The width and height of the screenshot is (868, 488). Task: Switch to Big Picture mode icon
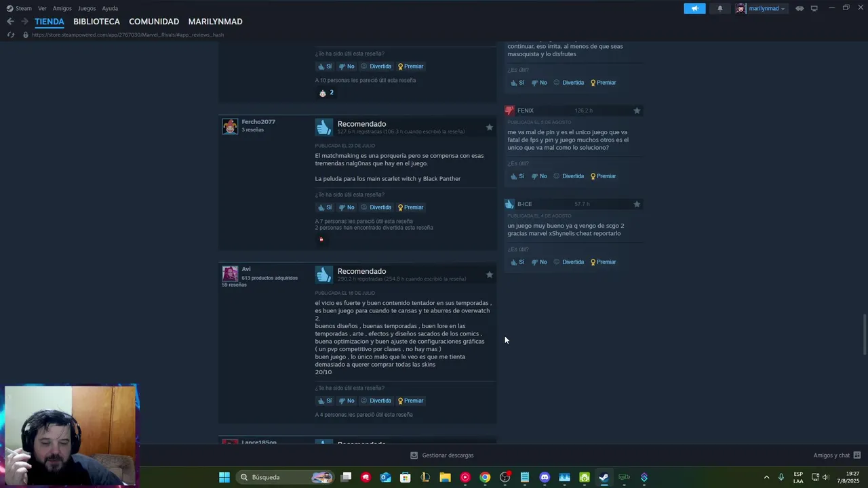tap(814, 9)
